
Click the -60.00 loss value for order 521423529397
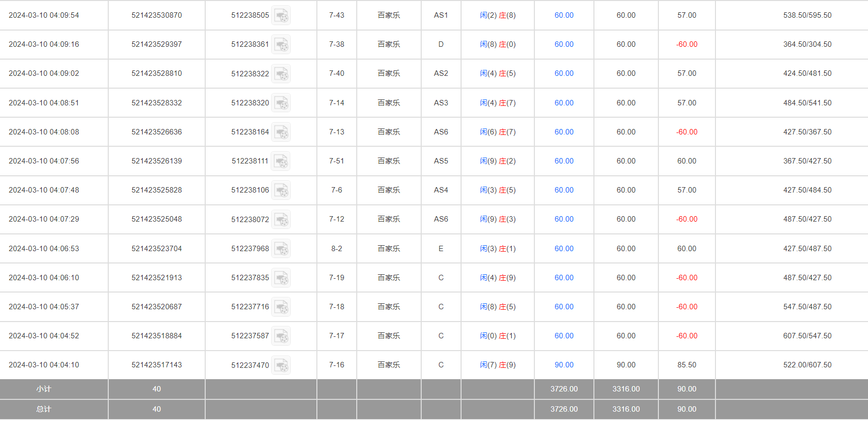click(686, 44)
